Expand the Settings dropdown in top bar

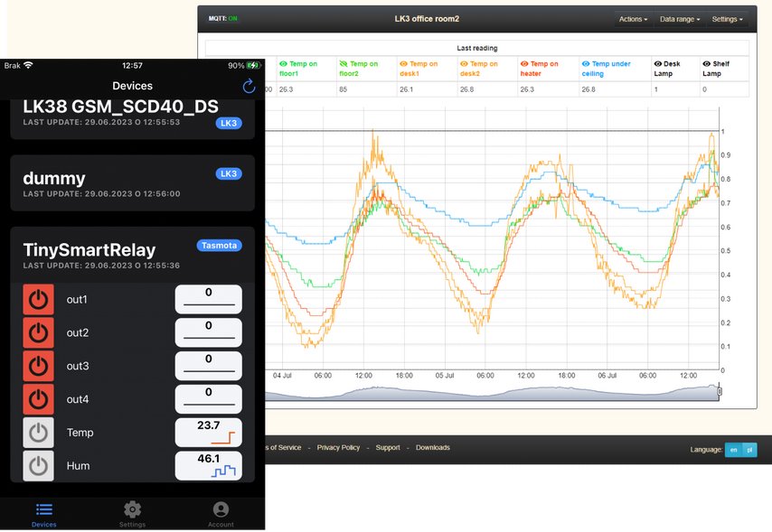tap(727, 19)
